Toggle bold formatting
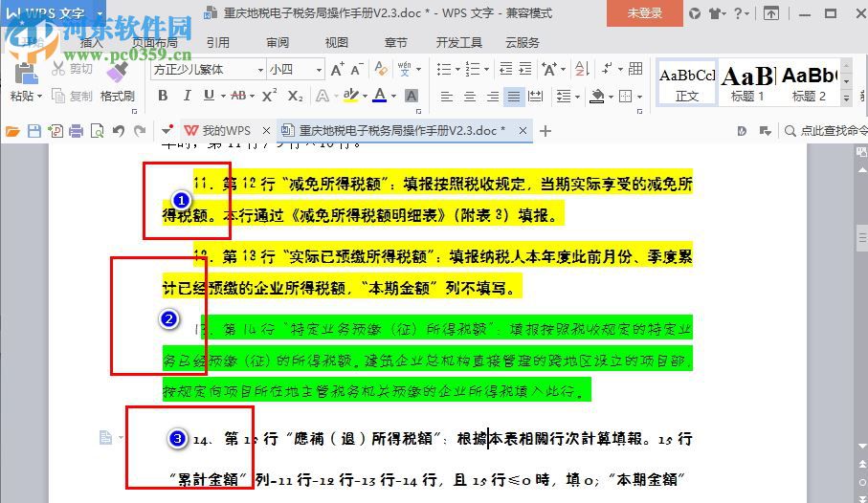This screenshot has height=503, width=868. click(163, 96)
